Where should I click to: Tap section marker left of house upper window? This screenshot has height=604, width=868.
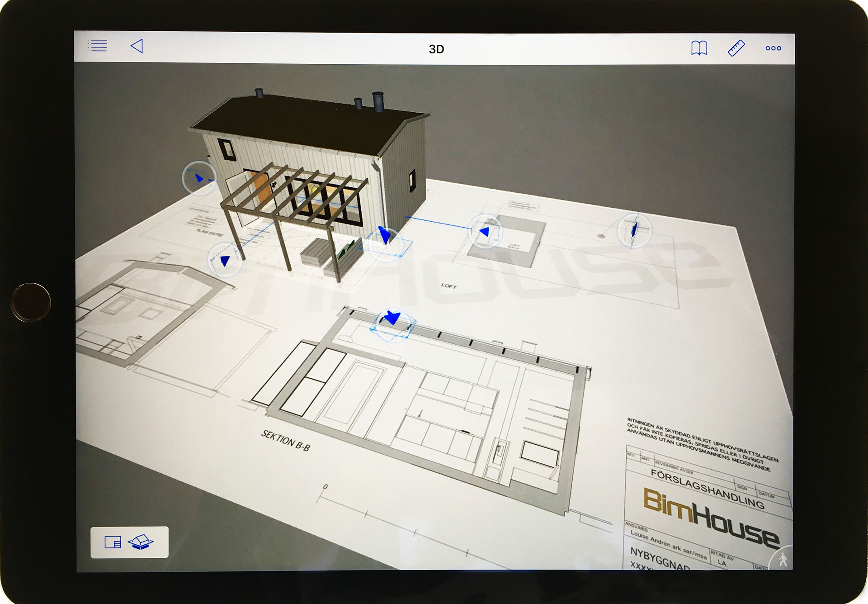[x=199, y=178]
